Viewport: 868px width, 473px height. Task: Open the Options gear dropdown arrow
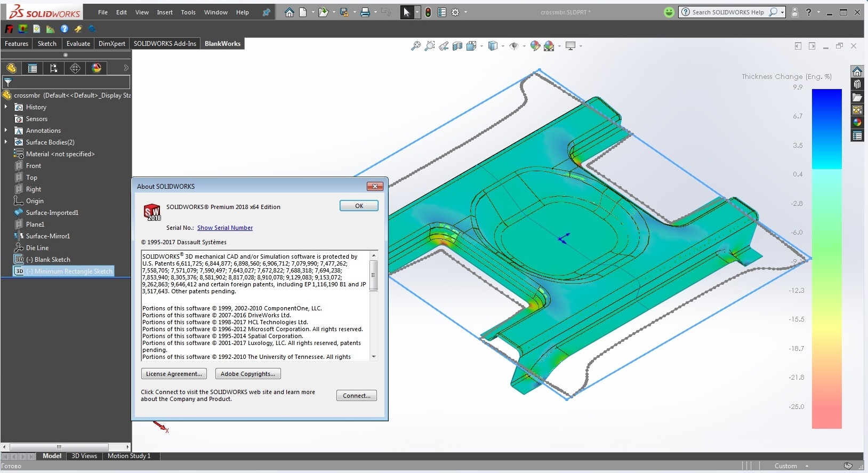point(465,12)
